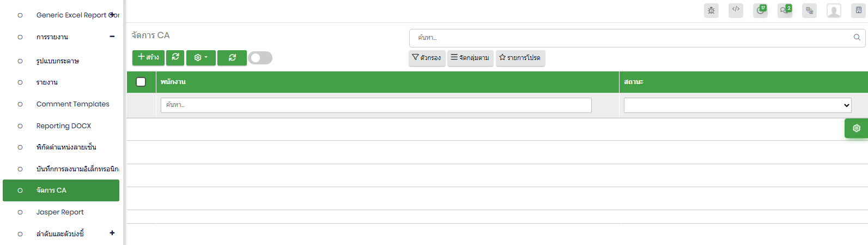Image resolution: width=868 pixels, height=245 pixels.
Task: Click the ตัวกรอง filter button
Action: (x=427, y=58)
